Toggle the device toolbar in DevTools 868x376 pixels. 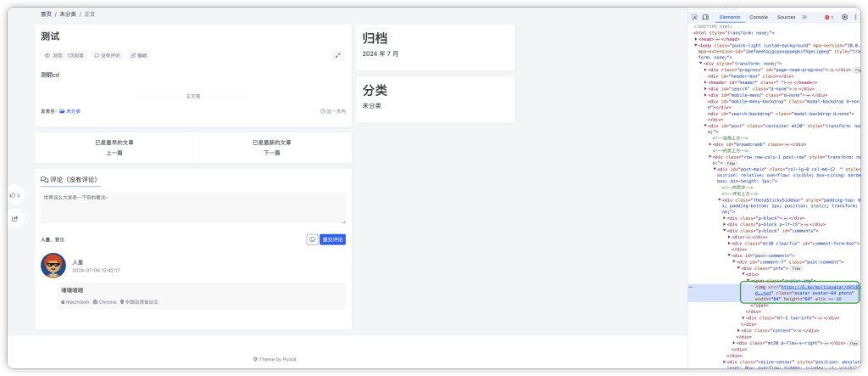(x=705, y=17)
